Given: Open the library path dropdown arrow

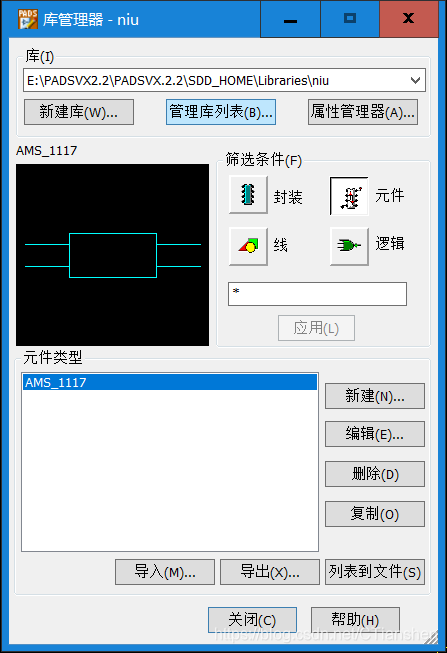Looking at the screenshot, I should 415,80.
